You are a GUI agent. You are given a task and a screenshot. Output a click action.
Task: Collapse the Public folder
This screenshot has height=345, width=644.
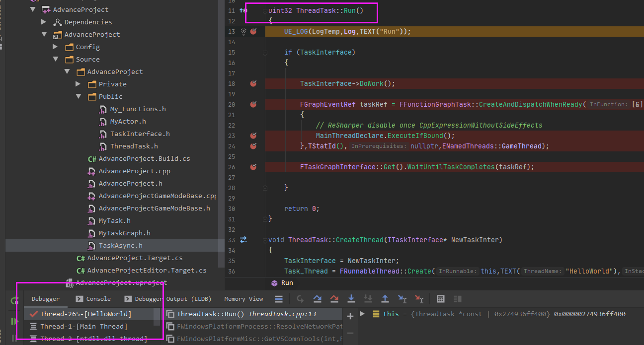pos(78,96)
